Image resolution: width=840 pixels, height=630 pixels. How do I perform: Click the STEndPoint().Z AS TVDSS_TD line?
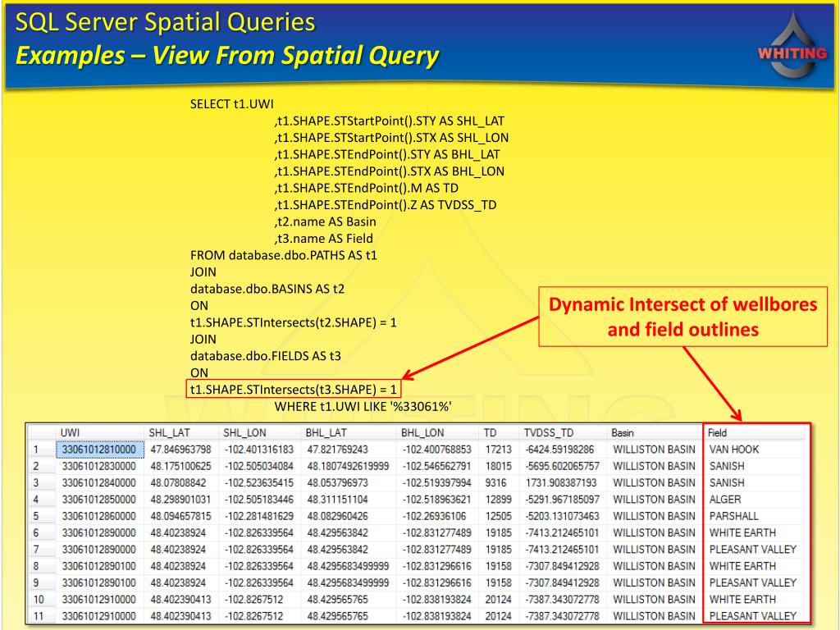pyautogui.click(x=386, y=204)
